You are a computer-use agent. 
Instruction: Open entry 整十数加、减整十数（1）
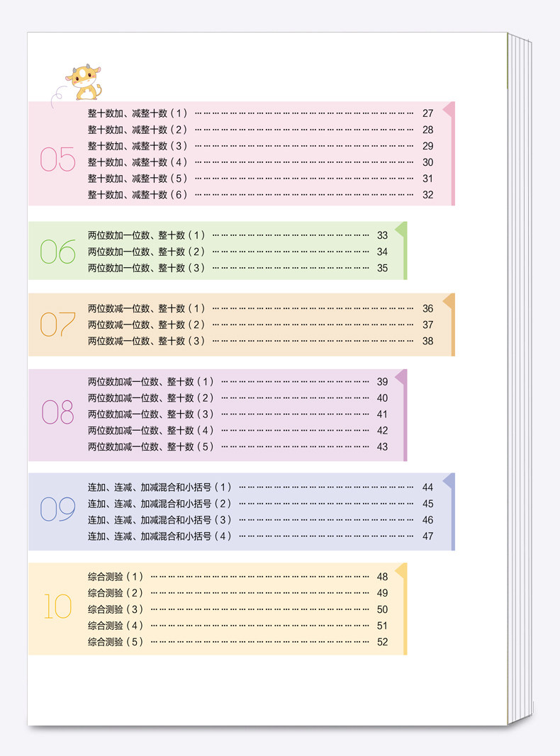[138, 113]
